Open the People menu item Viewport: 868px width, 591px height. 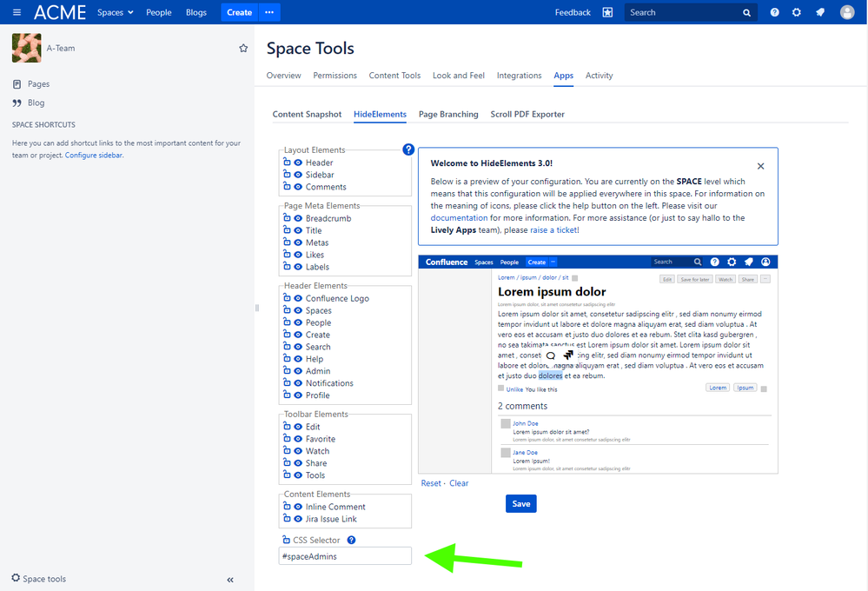[159, 12]
